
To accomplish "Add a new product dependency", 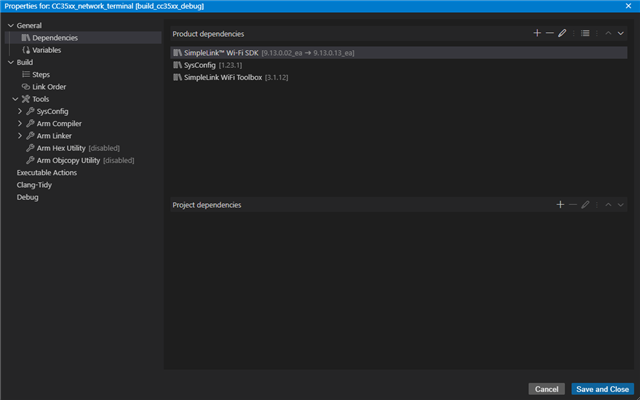I will tap(537, 33).
